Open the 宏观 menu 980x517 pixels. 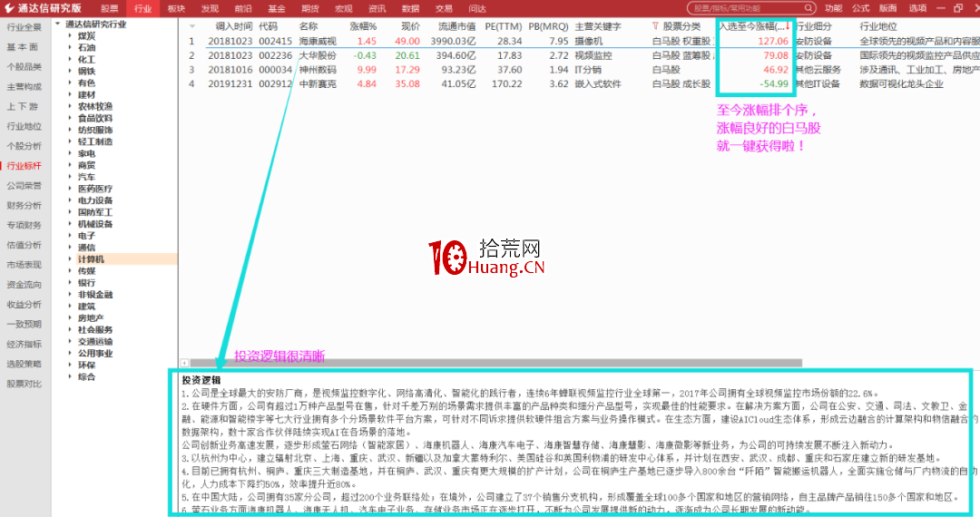(x=344, y=8)
